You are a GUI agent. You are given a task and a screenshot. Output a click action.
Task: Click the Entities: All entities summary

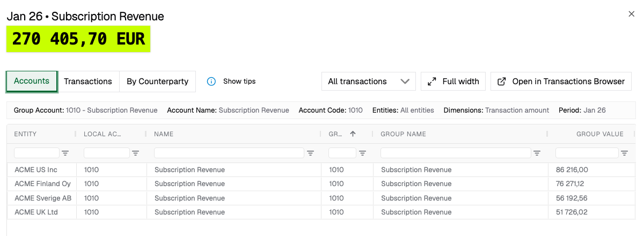point(403,110)
